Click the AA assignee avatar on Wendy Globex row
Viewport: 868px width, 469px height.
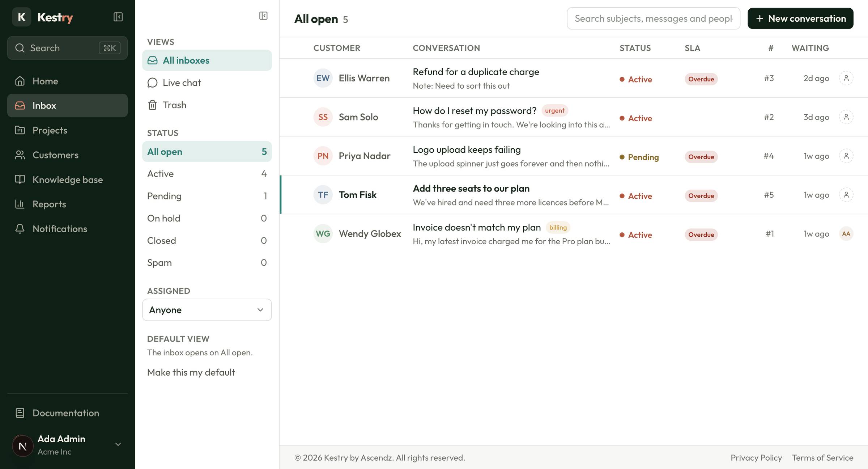point(846,234)
